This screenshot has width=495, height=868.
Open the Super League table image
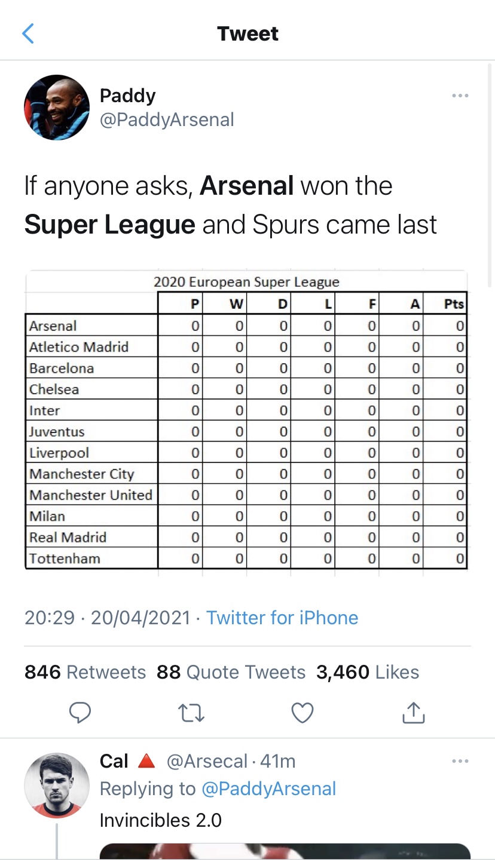click(246, 423)
